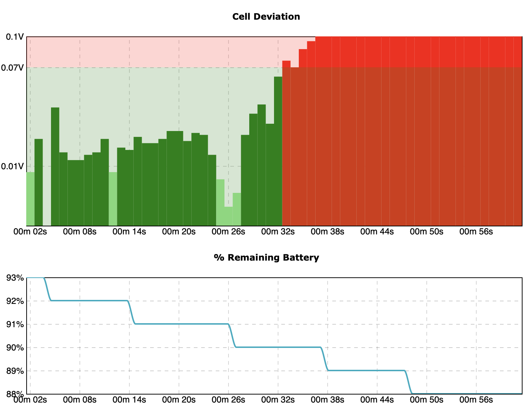
Task: Click the 0.07V threshold axis label
Action: tap(12, 68)
